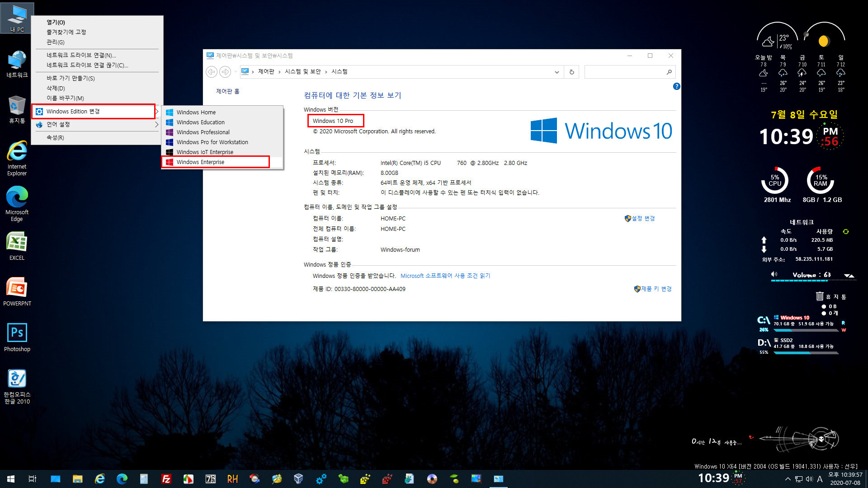Choose 네트워크 드라이브 연결(N)...
868x488 pixels.
click(97, 55)
